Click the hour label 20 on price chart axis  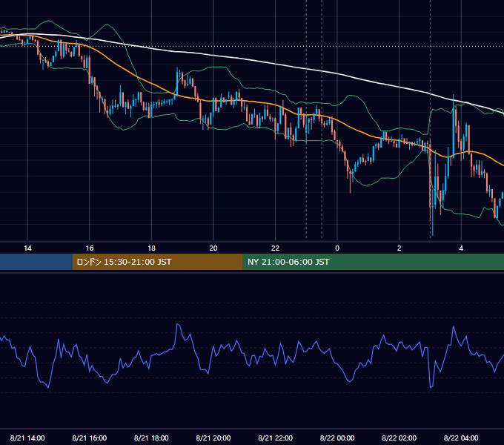tap(213, 248)
